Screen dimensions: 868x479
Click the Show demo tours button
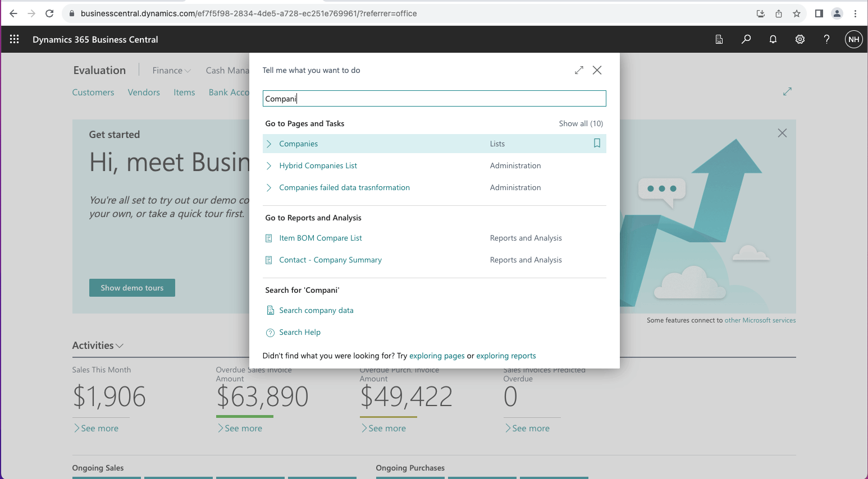pos(132,288)
